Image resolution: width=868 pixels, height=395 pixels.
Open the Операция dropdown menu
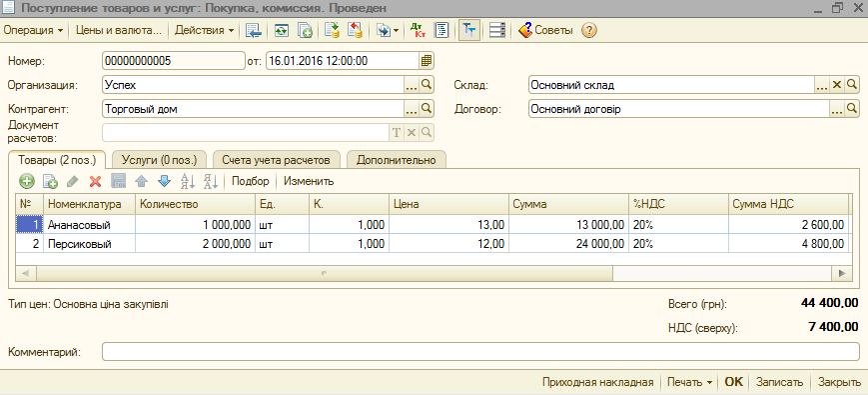pos(33,30)
